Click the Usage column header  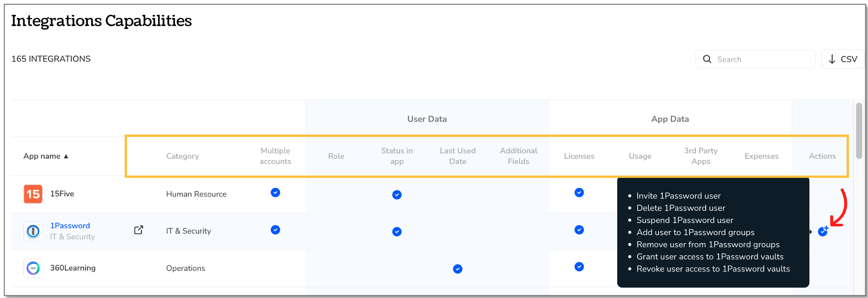click(x=640, y=156)
